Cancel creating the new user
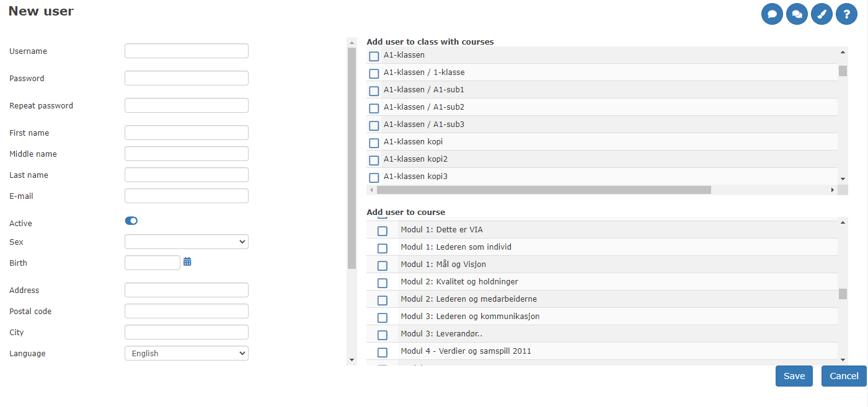Viewport: 868px width, 407px height. [x=843, y=375]
